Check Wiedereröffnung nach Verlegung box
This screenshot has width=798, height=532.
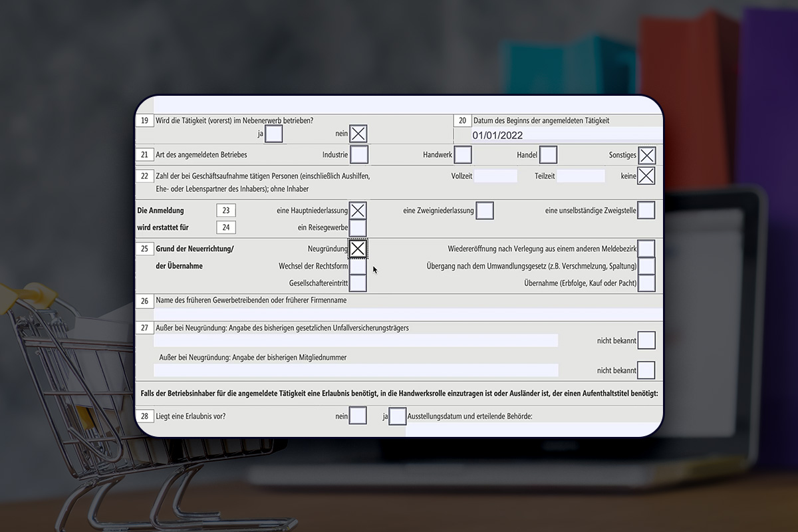point(646,249)
